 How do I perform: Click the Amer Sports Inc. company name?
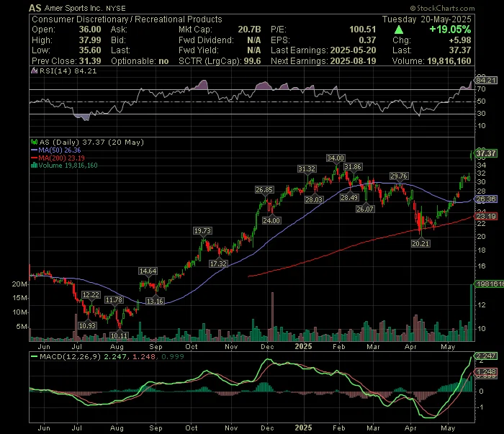tap(74, 9)
